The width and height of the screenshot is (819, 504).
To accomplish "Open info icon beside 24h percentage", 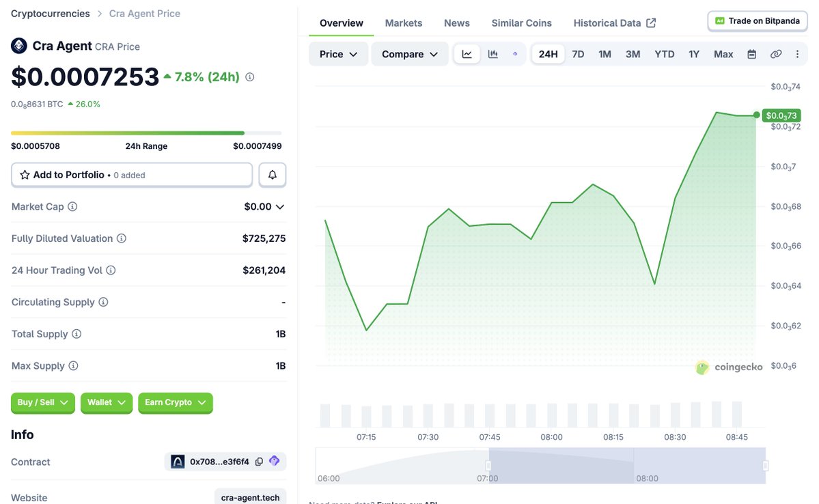I will click(250, 76).
